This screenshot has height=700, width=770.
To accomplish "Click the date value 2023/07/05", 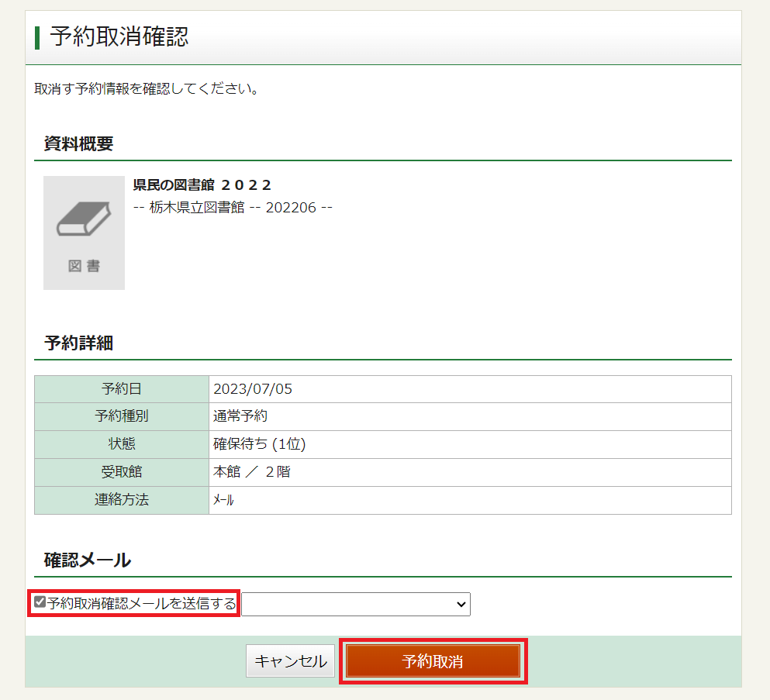I will coord(253,389).
